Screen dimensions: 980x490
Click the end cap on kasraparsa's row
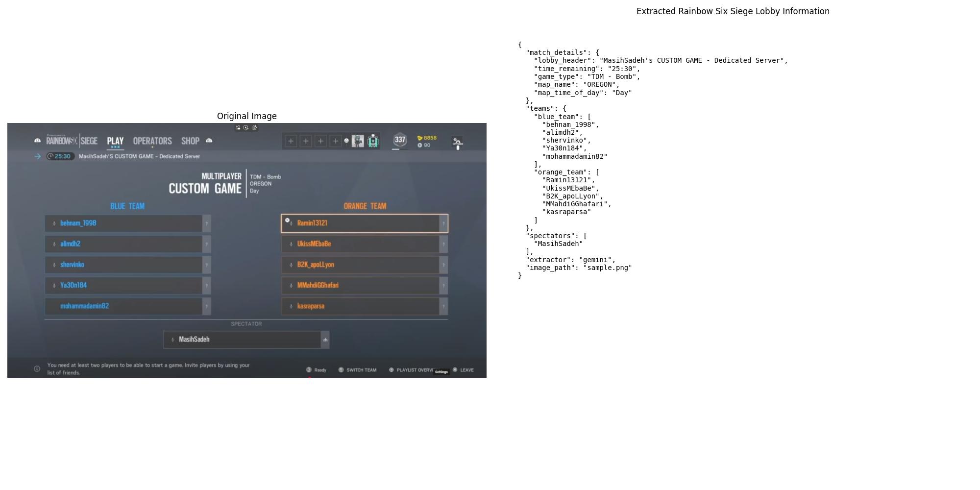click(443, 306)
